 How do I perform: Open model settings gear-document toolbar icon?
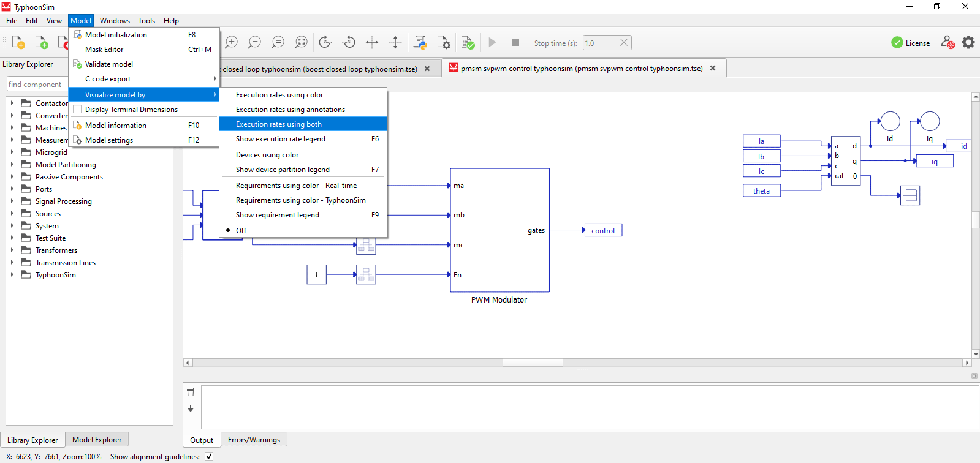tap(444, 42)
